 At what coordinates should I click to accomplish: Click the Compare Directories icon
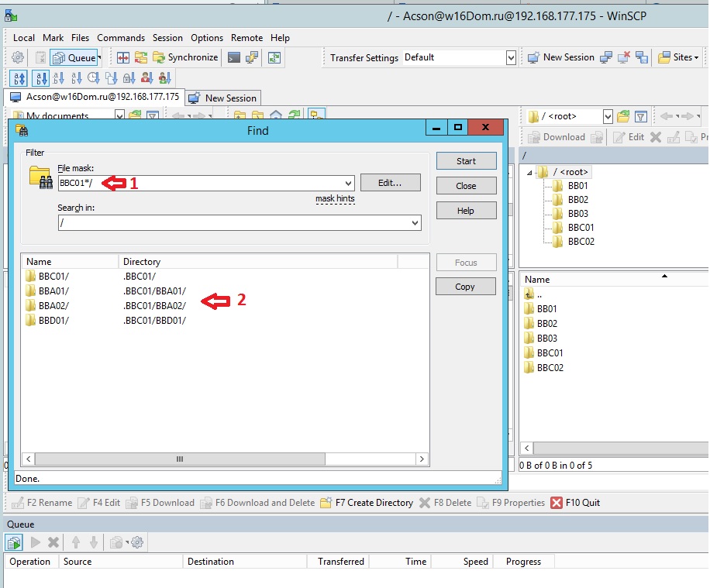tap(123, 57)
